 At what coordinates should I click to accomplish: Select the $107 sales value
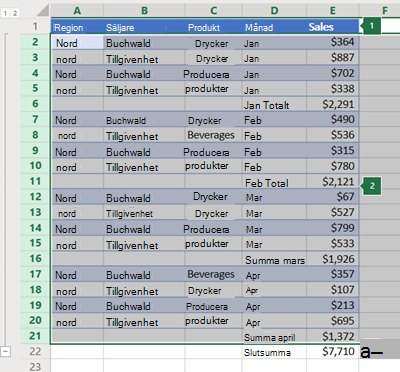pyautogui.click(x=332, y=290)
